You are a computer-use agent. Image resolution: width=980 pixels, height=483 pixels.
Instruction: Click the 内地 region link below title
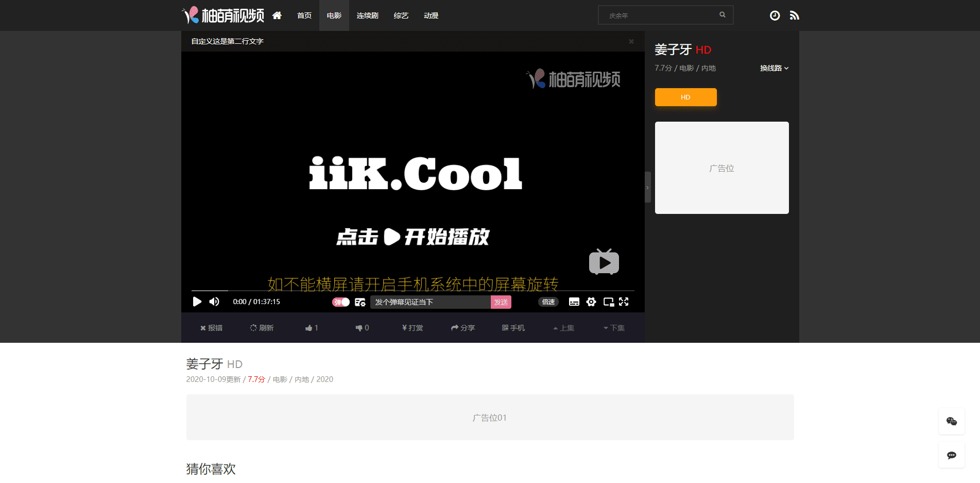pos(302,379)
